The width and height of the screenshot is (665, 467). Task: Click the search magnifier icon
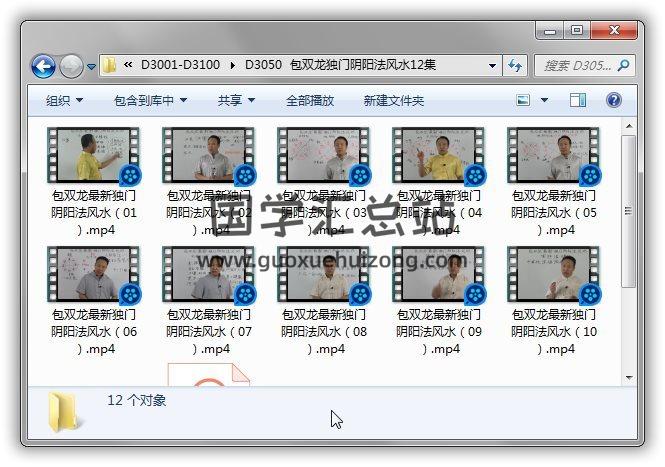[622, 66]
